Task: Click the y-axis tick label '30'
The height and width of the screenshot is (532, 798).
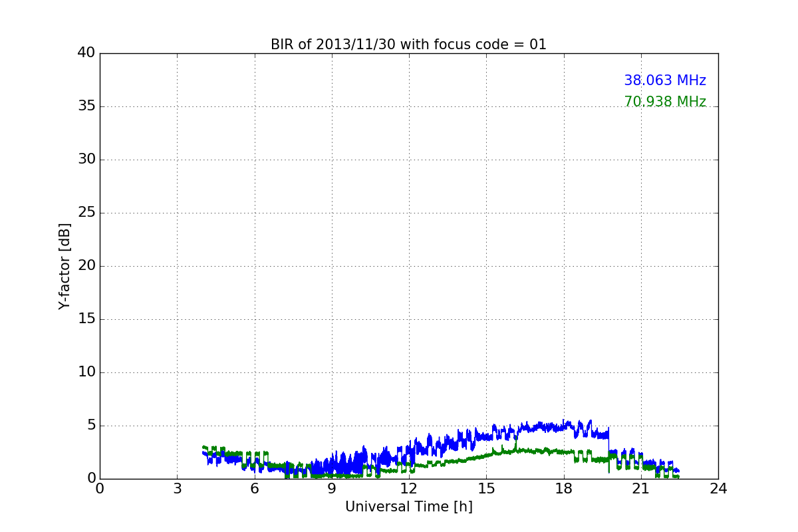Action: 86,160
